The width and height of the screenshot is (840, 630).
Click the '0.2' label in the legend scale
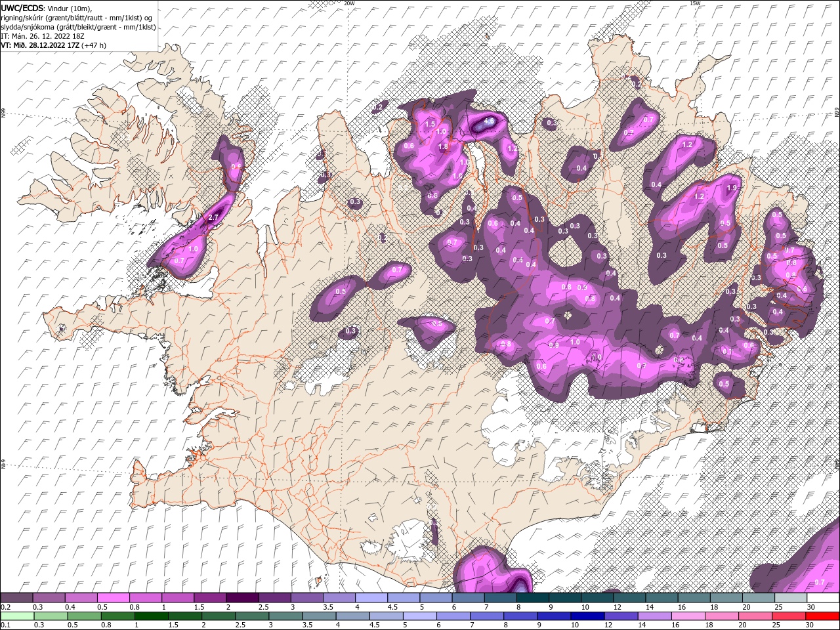5,606
